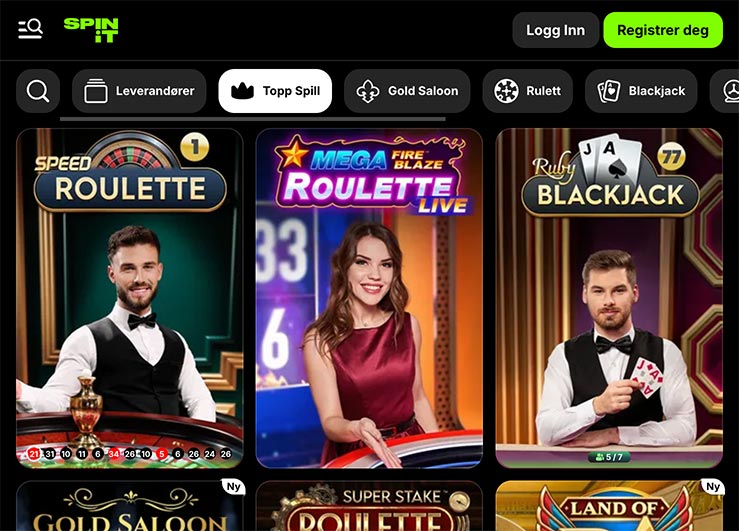Select the Rulett category tab
This screenshot has height=531, width=739.
pyautogui.click(x=527, y=91)
